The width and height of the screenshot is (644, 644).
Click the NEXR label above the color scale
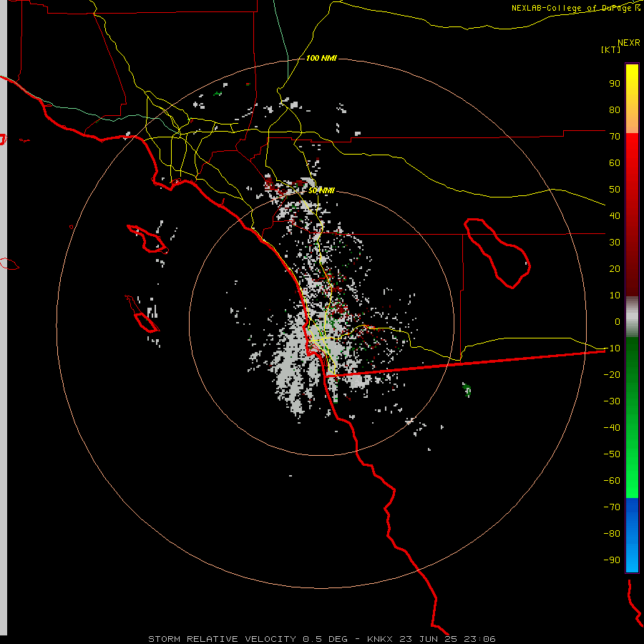pyautogui.click(x=628, y=43)
